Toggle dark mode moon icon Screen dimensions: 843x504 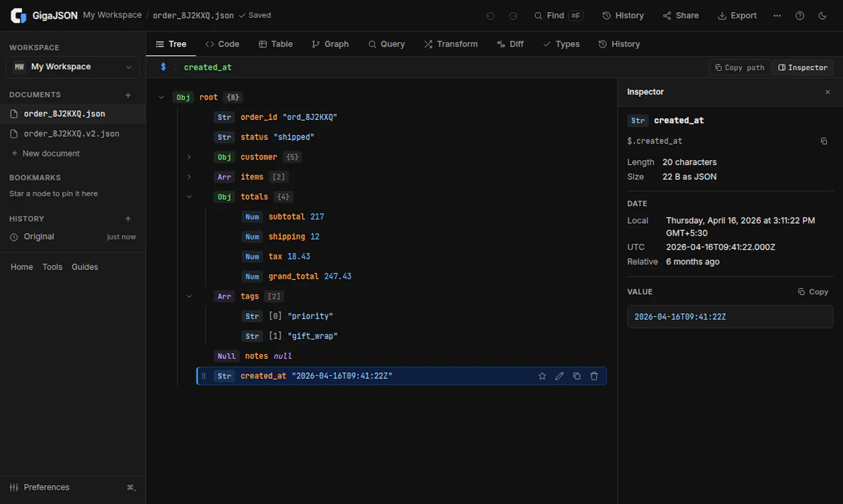822,16
